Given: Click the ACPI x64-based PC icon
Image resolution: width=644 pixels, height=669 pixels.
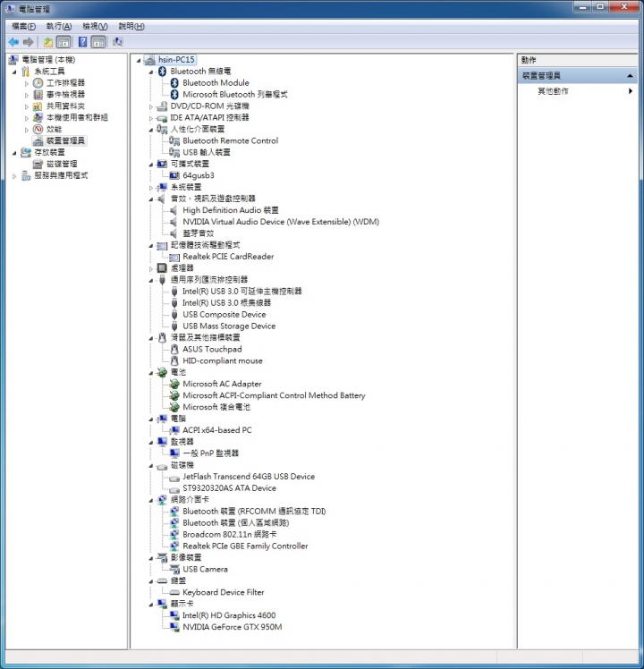Looking at the screenshot, I should [x=174, y=430].
